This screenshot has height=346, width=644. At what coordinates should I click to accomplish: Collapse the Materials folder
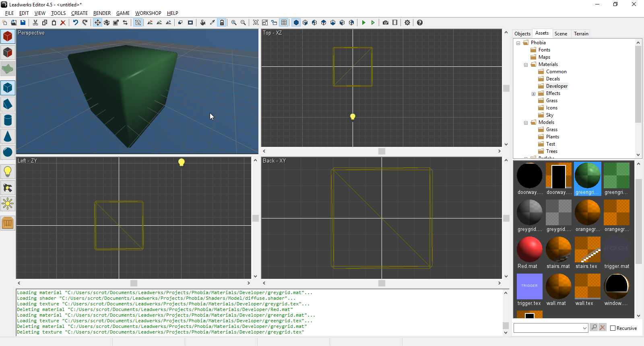[526, 65]
